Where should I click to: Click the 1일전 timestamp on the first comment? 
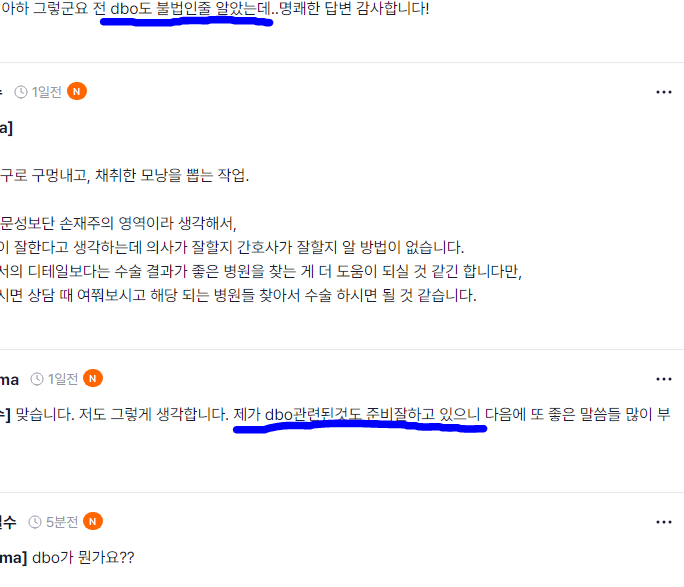(46, 92)
